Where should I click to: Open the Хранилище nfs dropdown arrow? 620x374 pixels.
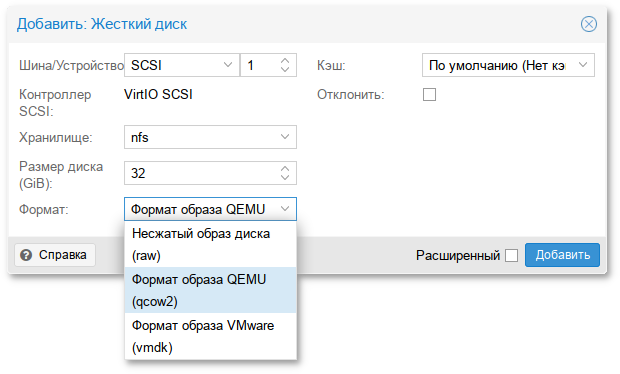click(285, 137)
